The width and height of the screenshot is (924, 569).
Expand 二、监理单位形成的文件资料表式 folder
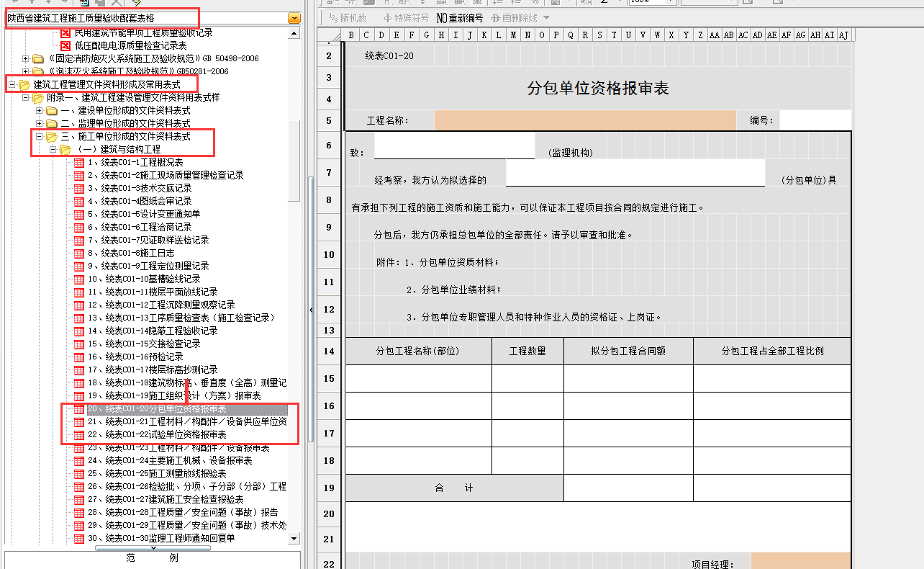(40, 124)
